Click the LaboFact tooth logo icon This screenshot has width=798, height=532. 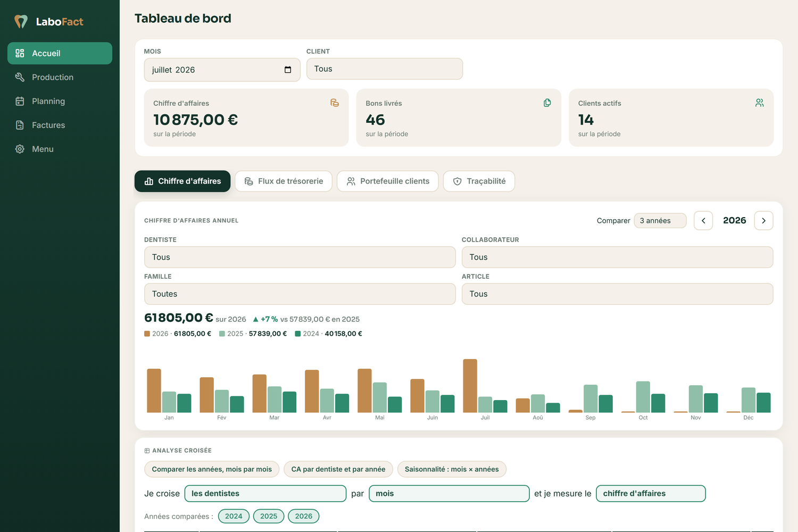point(21,22)
